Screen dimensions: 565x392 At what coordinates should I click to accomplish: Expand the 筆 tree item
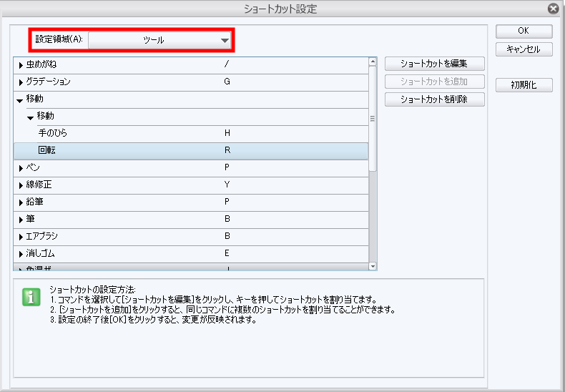point(21,220)
